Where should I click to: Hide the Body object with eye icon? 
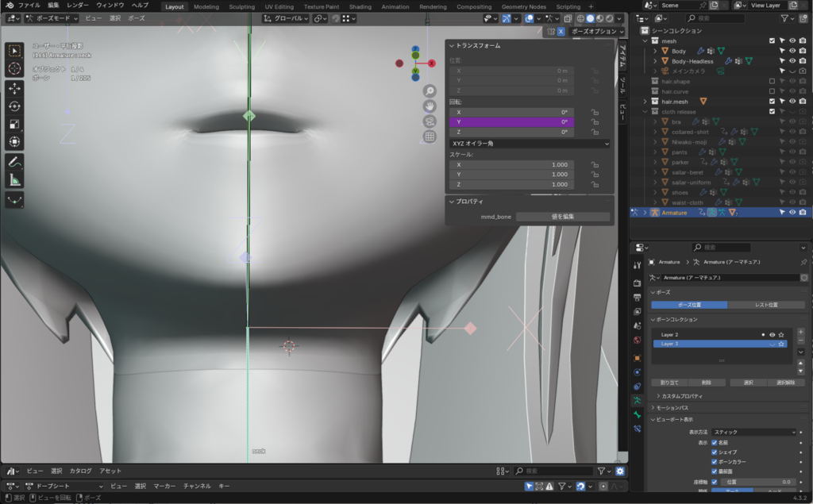[x=792, y=51]
